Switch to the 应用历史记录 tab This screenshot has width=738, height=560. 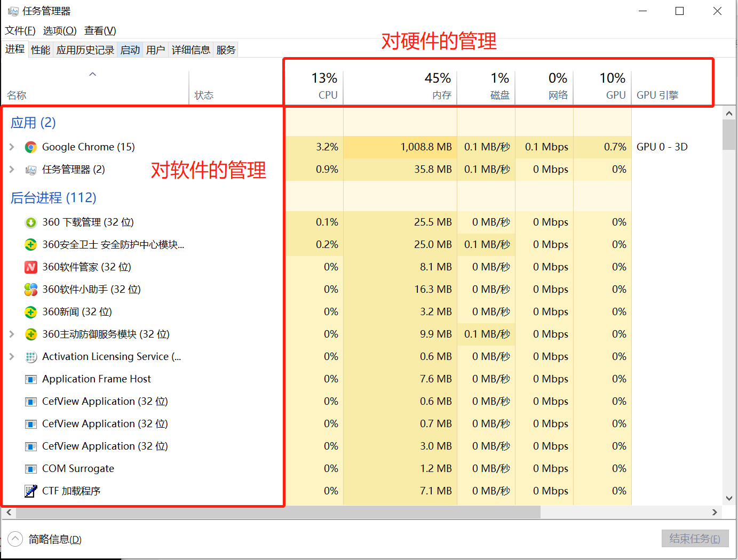point(85,50)
